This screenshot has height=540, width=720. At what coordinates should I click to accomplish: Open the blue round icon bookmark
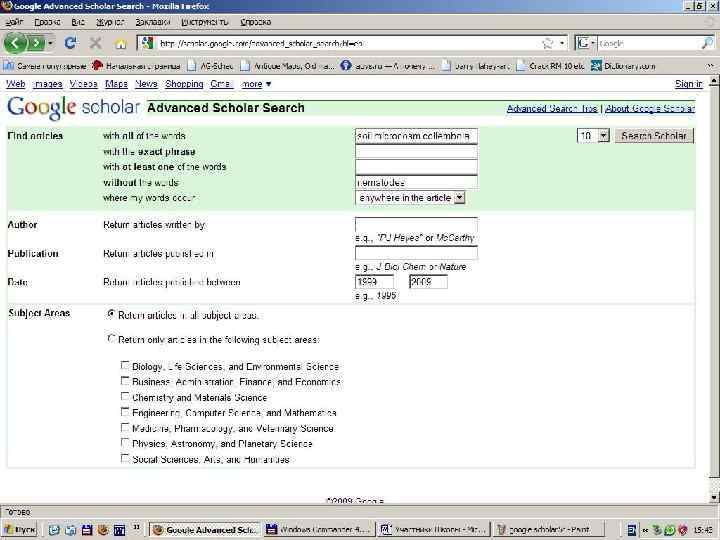click(x=387, y=66)
